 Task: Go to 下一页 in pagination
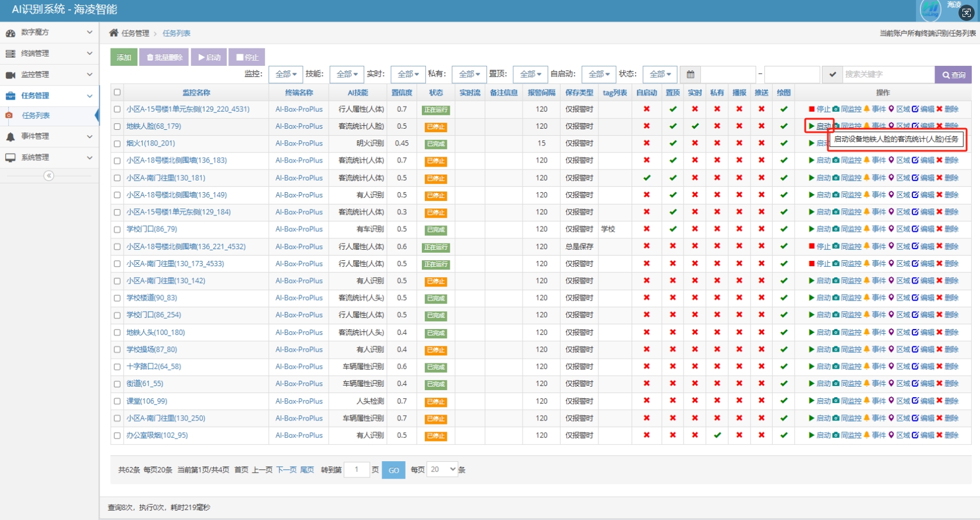click(286, 470)
